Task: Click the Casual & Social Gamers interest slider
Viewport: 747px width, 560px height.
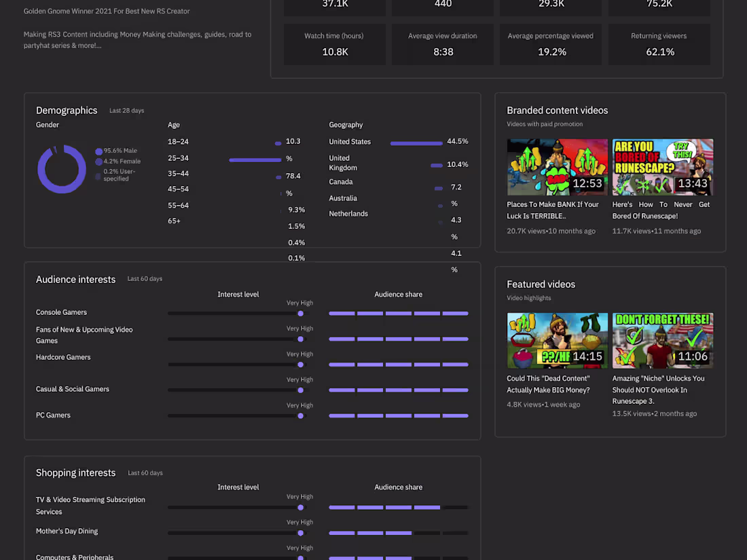Action: tap(238, 390)
